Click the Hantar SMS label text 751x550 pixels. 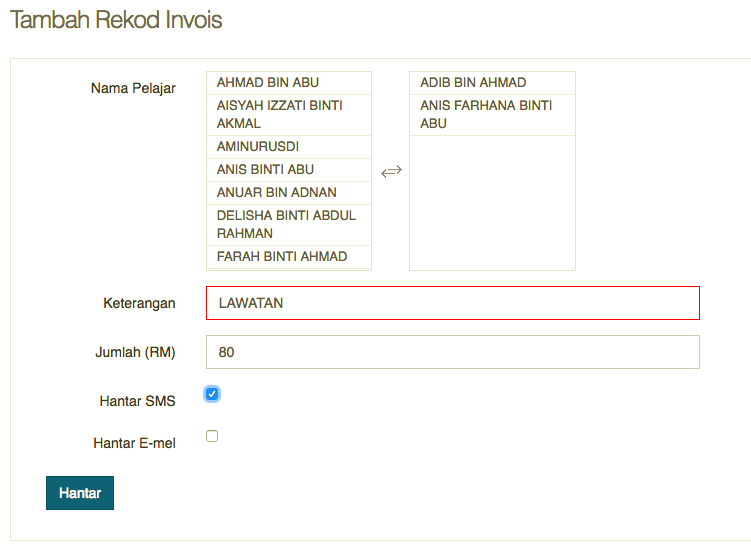[137, 401]
